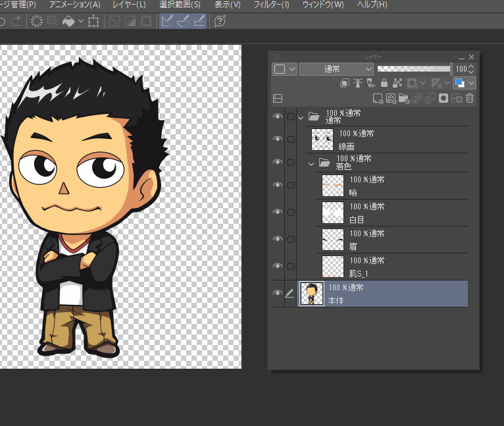The width and height of the screenshot is (504, 426).
Task: Collapse the 着色 folder
Action: 311,163
